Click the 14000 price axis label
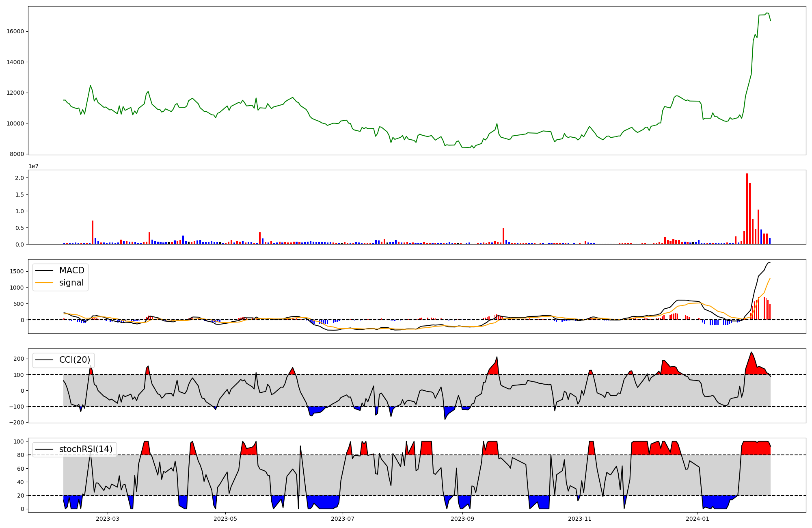The width and height of the screenshot is (812, 528). (x=15, y=62)
